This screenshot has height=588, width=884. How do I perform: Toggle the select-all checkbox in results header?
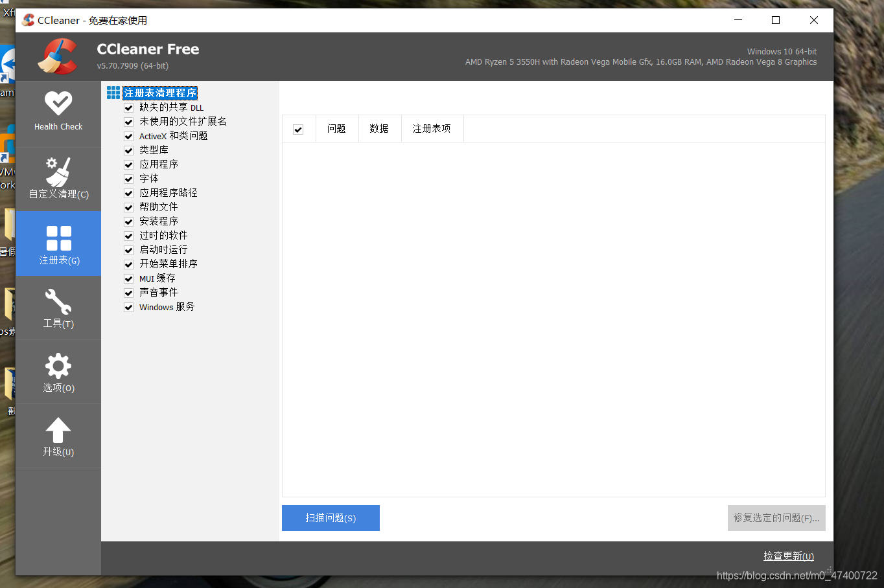pyautogui.click(x=298, y=130)
